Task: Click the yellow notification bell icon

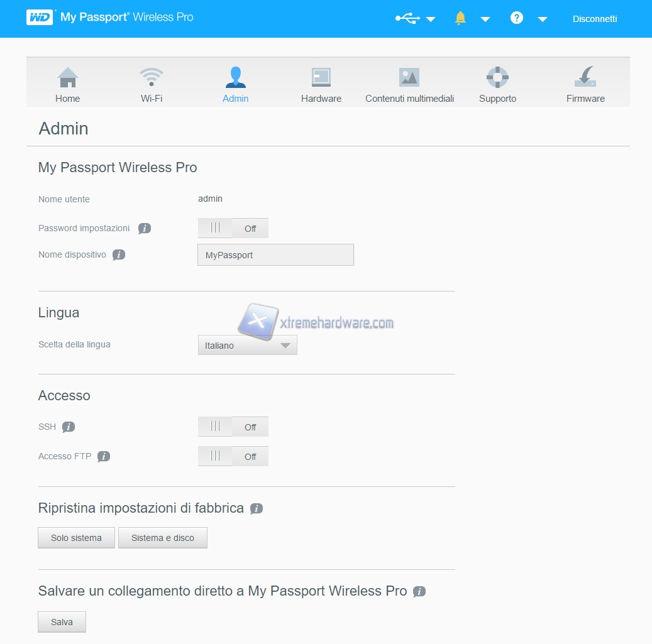Action: pyautogui.click(x=460, y=19)
